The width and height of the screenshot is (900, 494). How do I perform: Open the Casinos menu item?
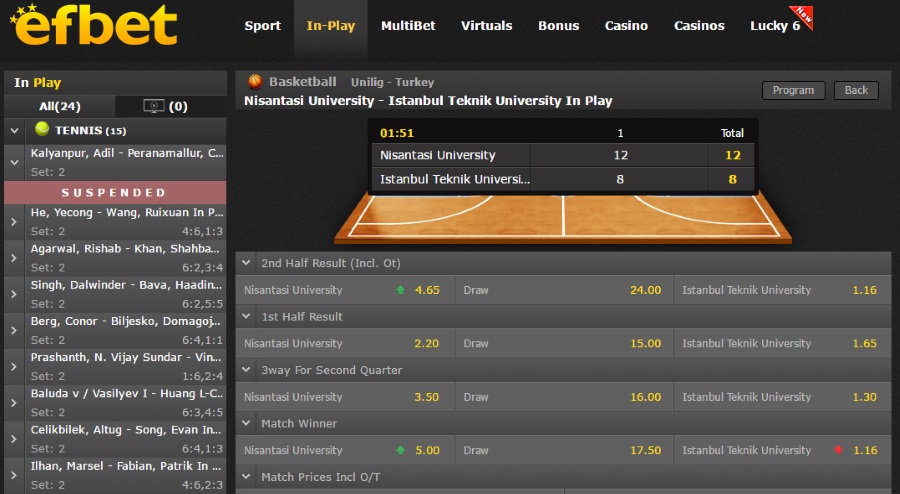pos(699,26)
